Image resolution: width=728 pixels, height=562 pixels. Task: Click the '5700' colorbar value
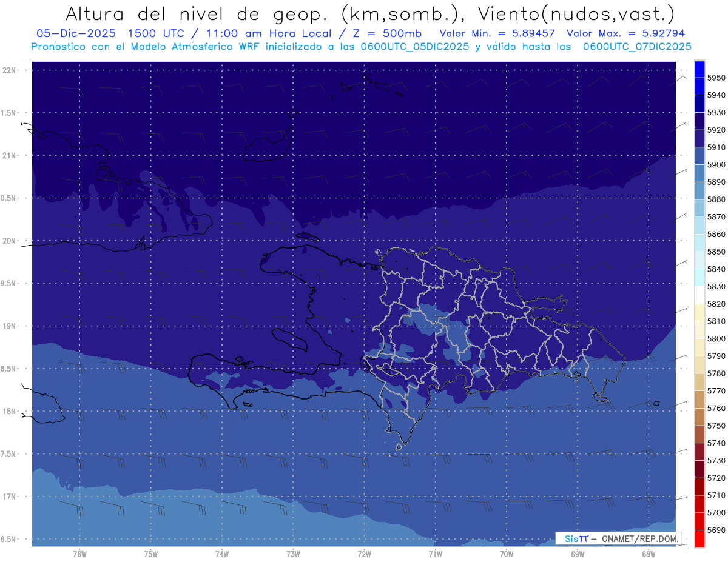tap(716, 512)
